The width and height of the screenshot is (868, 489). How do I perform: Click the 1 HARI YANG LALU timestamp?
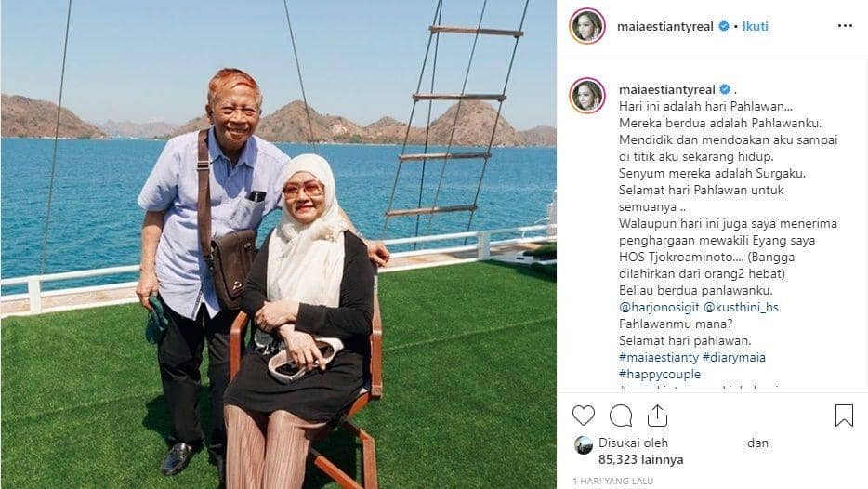point(612,481)
